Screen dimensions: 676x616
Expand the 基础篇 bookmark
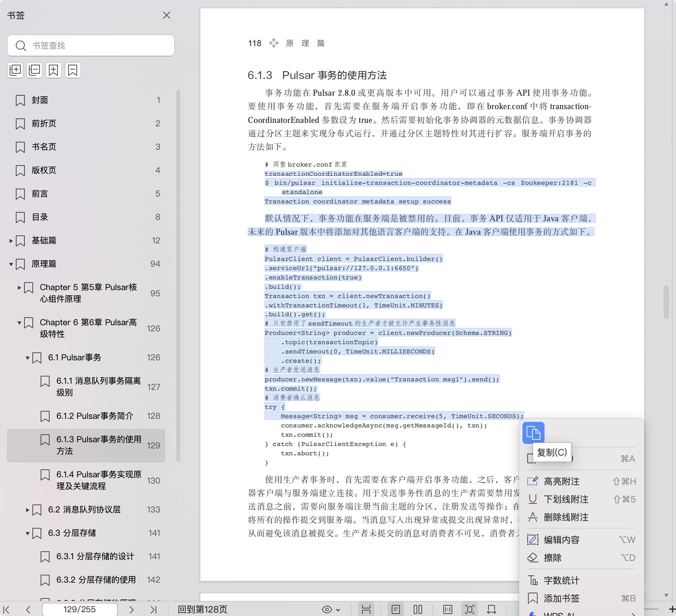(x=11, y=241)
